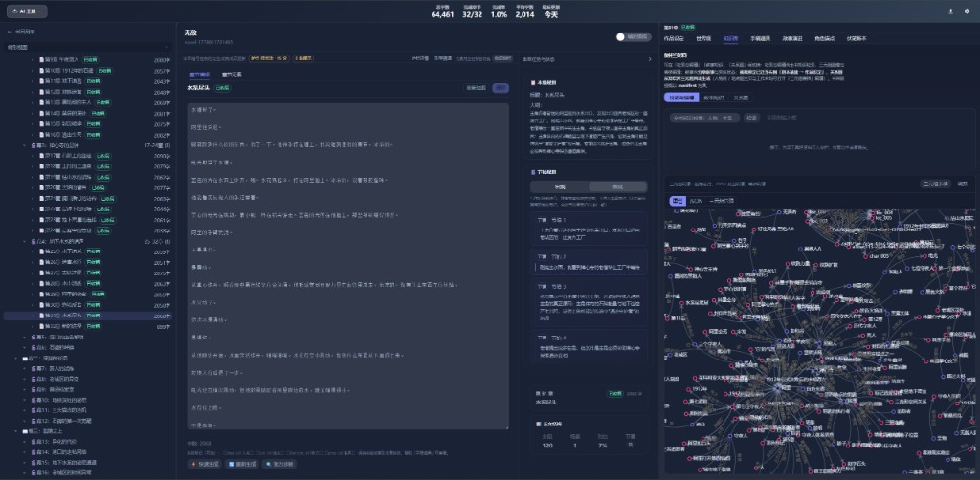
Task: Select chapter 第31章 row in tree
Action: 88,316
